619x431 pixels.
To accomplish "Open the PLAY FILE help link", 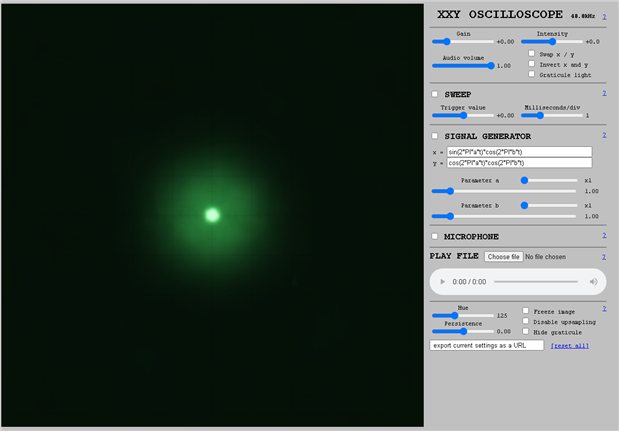I will point(604,257).
